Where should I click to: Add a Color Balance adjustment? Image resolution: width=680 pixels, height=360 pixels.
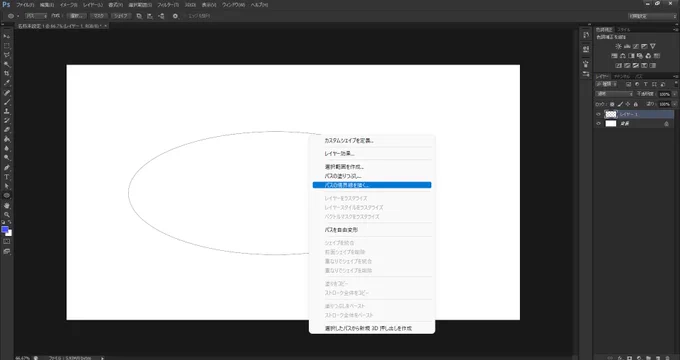623,56
